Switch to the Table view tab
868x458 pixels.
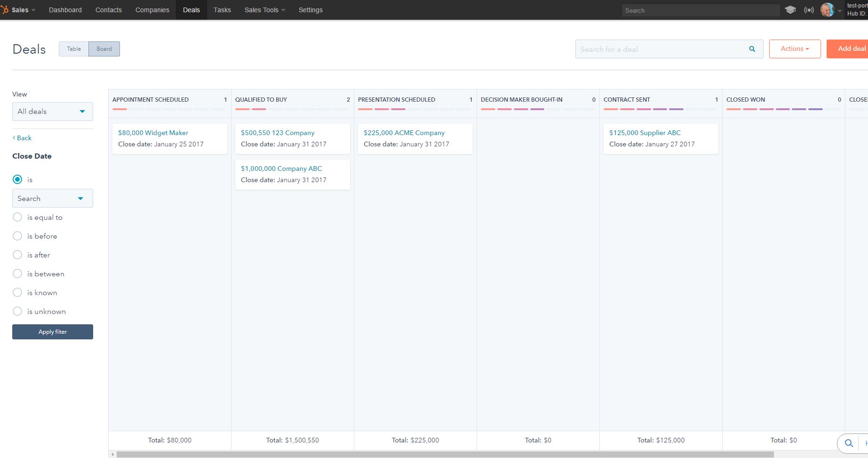(x=74, y=49)
